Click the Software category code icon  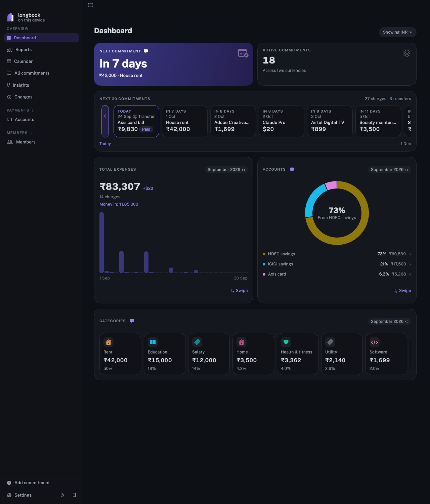pos(374,342)
